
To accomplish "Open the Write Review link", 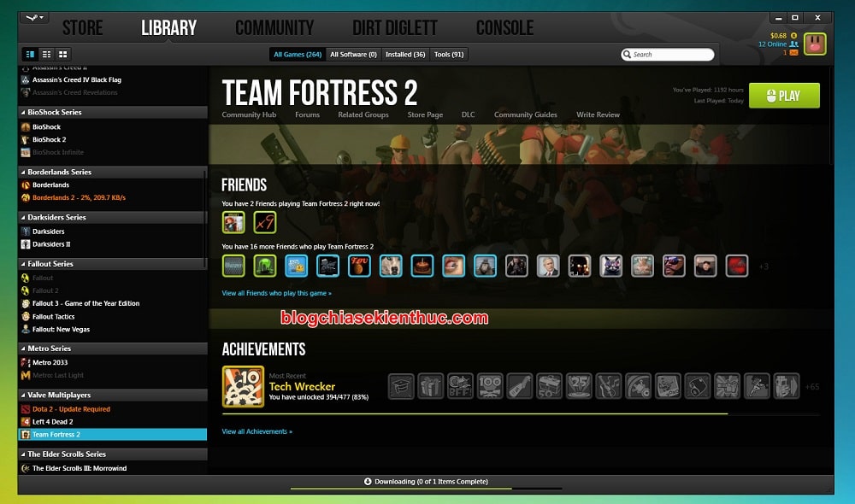I will 598,114.
